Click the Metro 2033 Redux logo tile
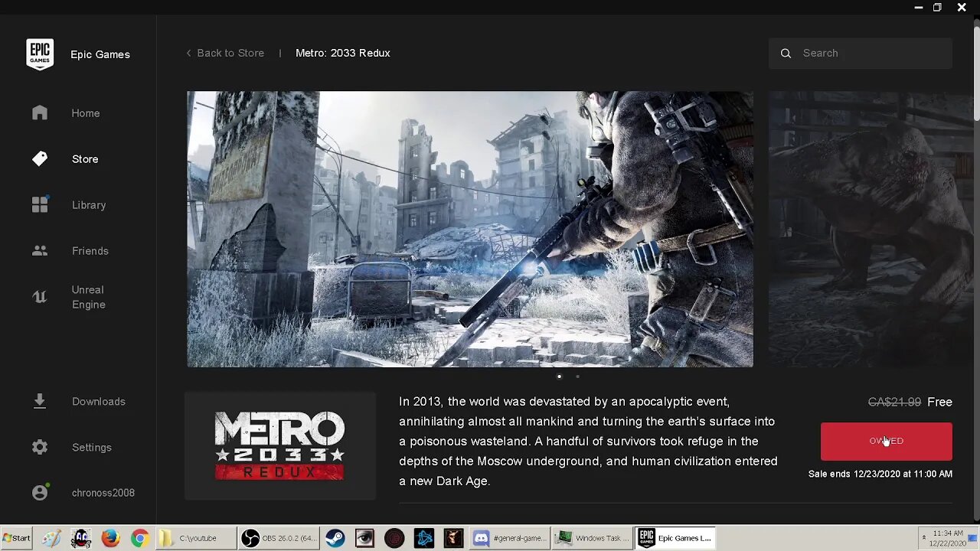Image resolution: width=980 pixels, height=551 pixels. [x=280, y=445]
